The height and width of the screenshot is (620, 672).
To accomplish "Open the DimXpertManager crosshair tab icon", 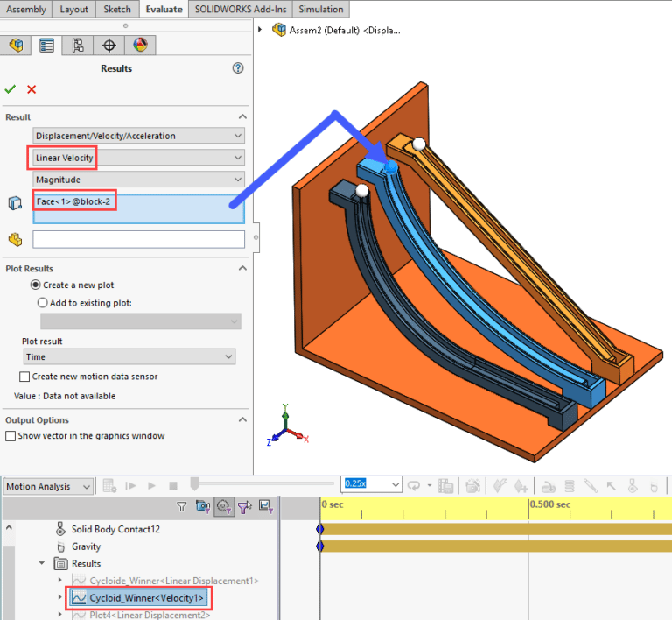I will (x=108, y=45).
